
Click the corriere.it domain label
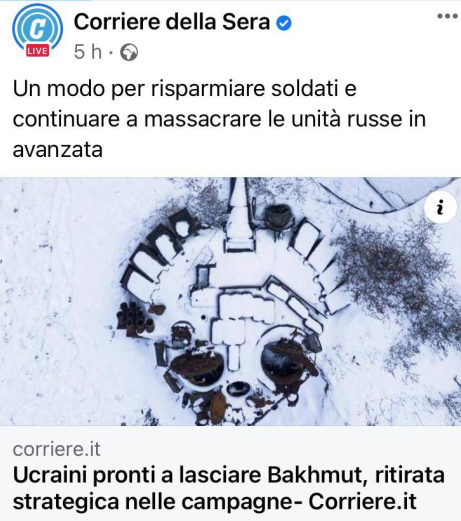click(x=57, y=449)
